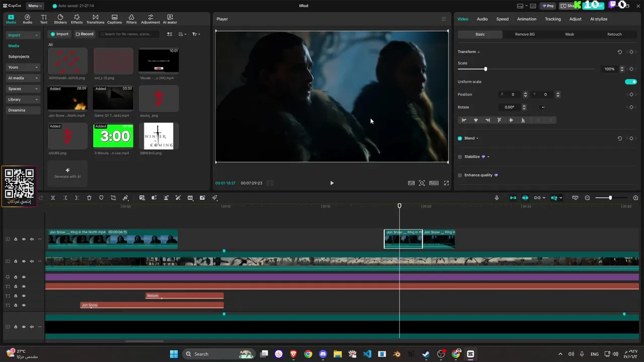Viewport: 644px width, 362px height.
Task: Open the Stabilize options arrow
Action: tap(488, 157)
